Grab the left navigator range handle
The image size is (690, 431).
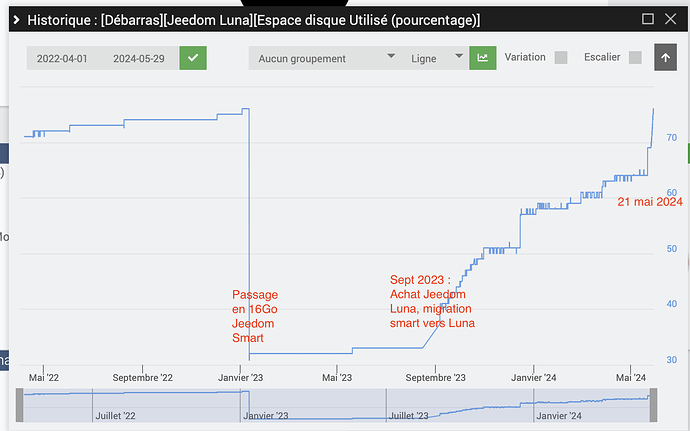coord(19,405)
